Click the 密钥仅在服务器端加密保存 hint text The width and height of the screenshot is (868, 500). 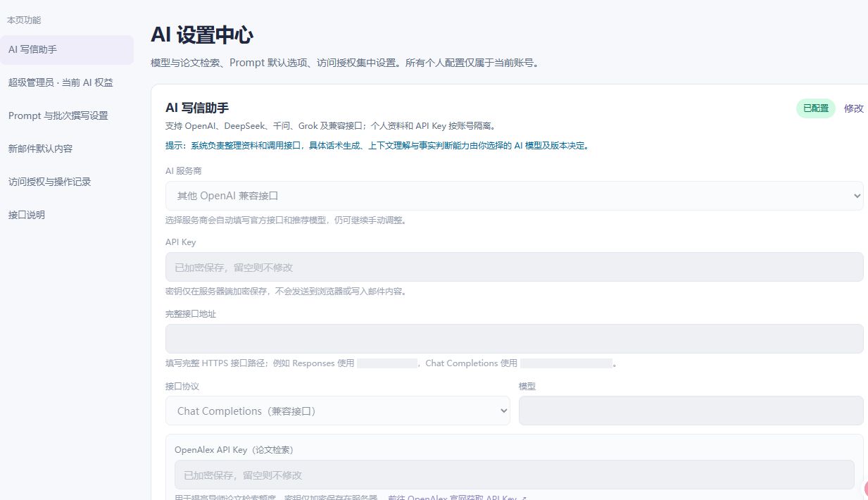(286, 291)
